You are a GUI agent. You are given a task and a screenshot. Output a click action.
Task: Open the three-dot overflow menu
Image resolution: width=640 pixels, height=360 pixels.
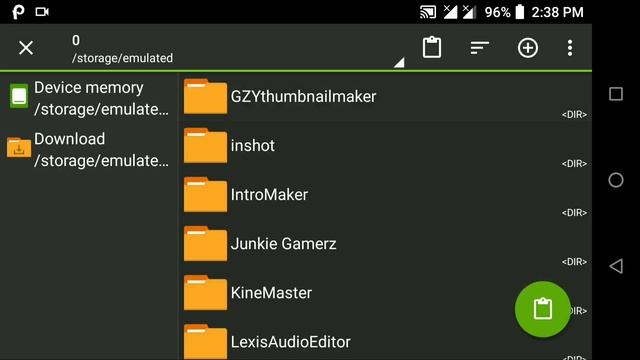(570, 48)
